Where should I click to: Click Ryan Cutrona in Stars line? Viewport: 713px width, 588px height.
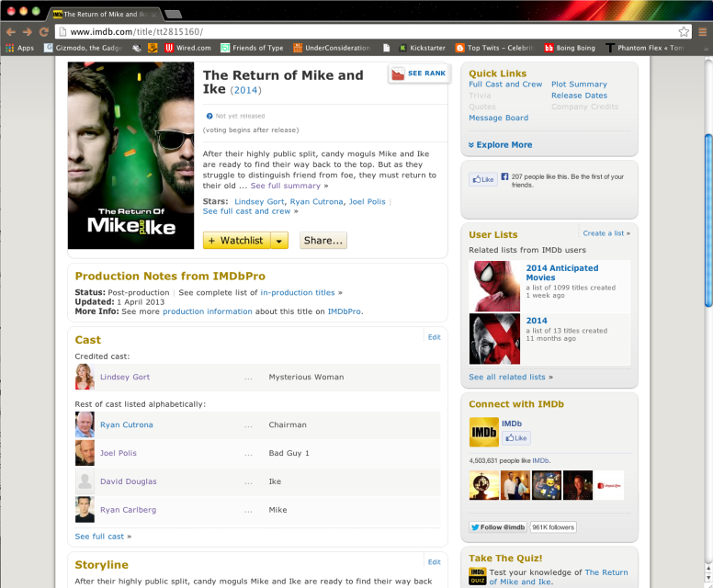pos(316,201)
